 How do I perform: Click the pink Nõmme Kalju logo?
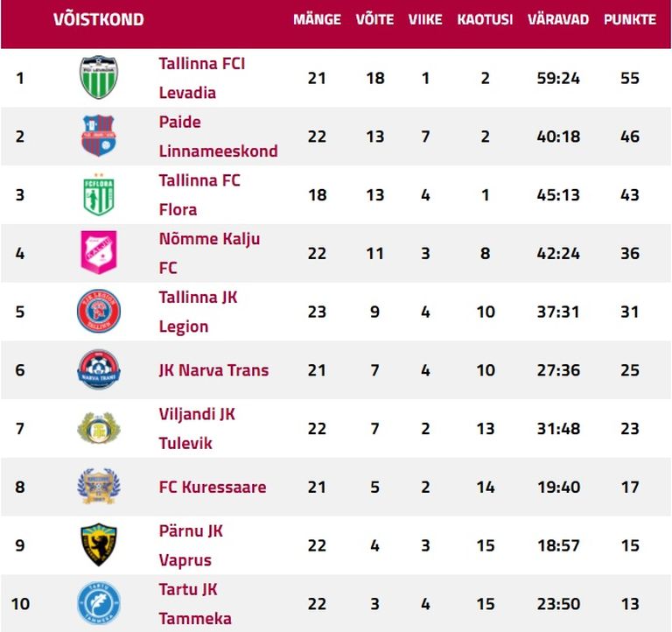(99, 253)
